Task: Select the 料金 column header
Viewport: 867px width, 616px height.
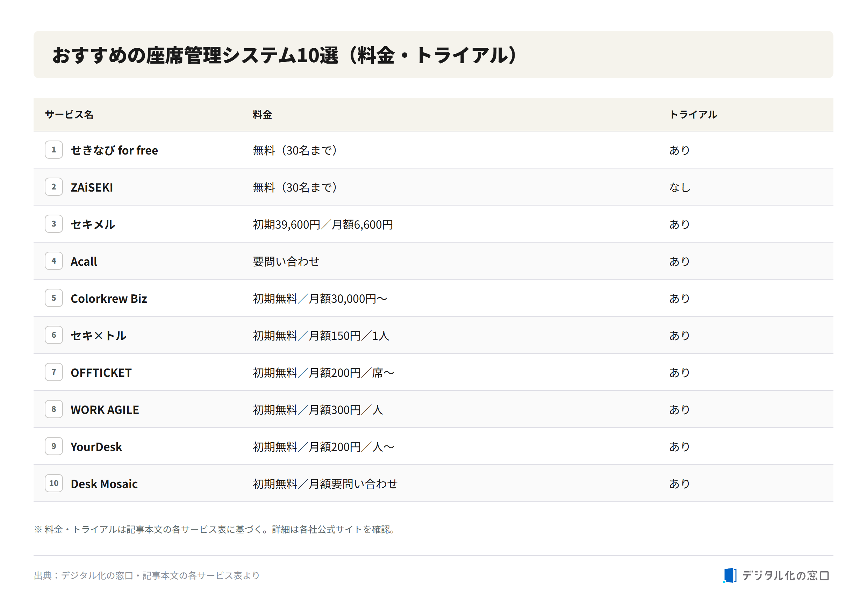Action: coord(263,115)
